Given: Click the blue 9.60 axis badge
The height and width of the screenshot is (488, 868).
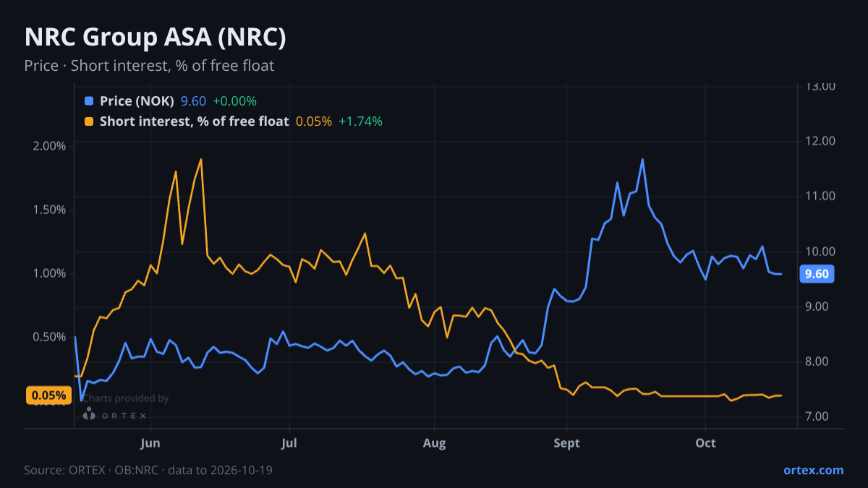Looking at the screenshot, I should pos(817,274).
